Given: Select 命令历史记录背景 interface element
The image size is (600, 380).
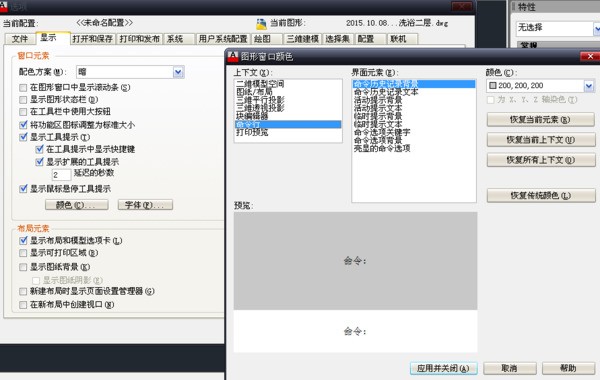Looking at the screenshot, I should coord(414,84).
